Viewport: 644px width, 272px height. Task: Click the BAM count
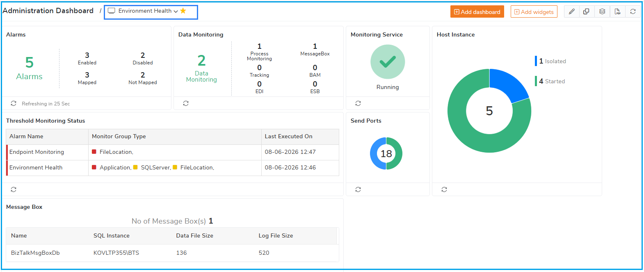tap(315, 68)
